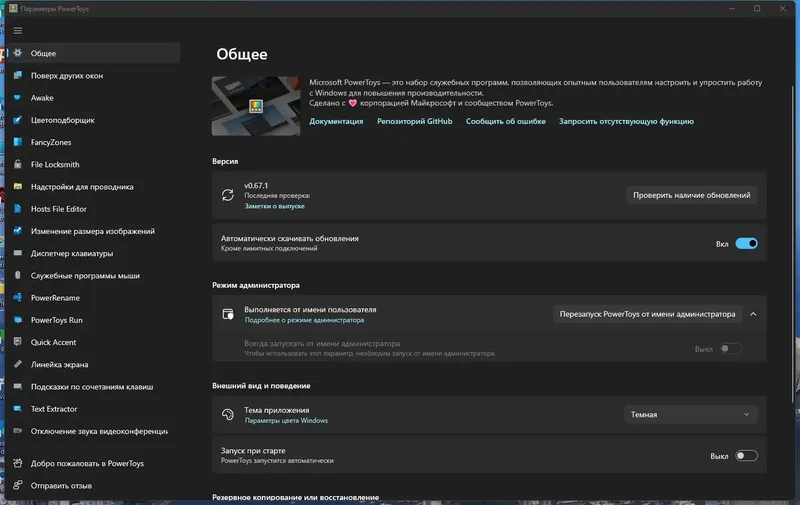Image resolution: width=800 pixels, height=505 pixels.
Task: Open the Репозиторий GitHub link
Action: click(x=414, y=121)
